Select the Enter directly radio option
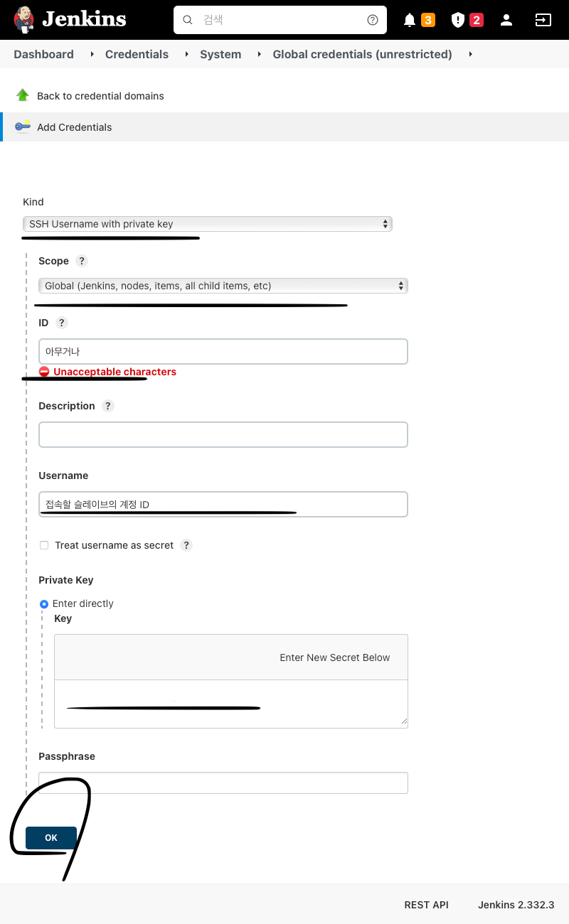This screenshot has height=924, width=569. point(44,603)
